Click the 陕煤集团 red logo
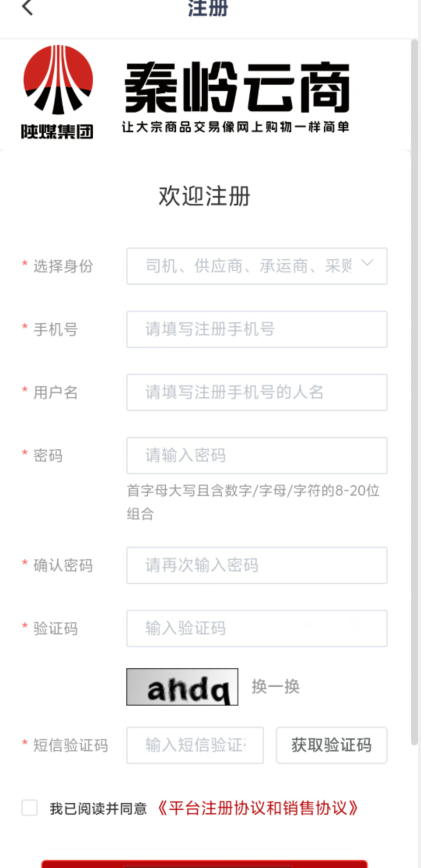The height and width of the screenshot is (868, 421). click(x=58, y=92)
